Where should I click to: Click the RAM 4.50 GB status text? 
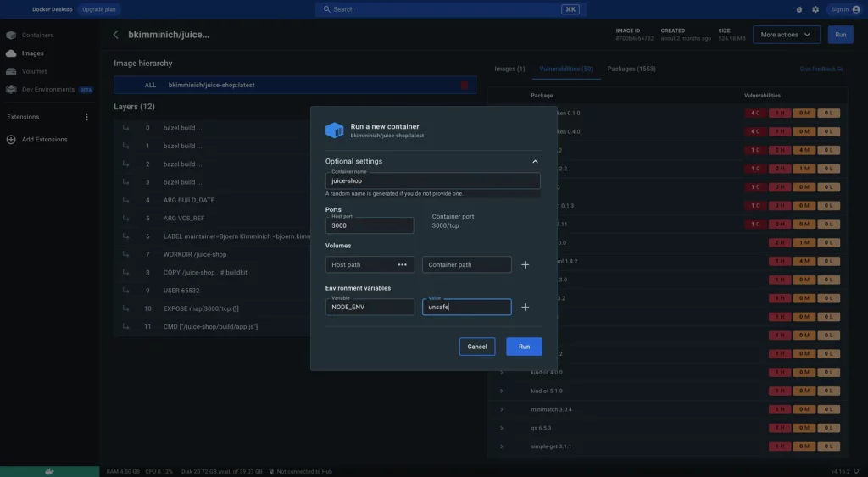pos(123,471)
